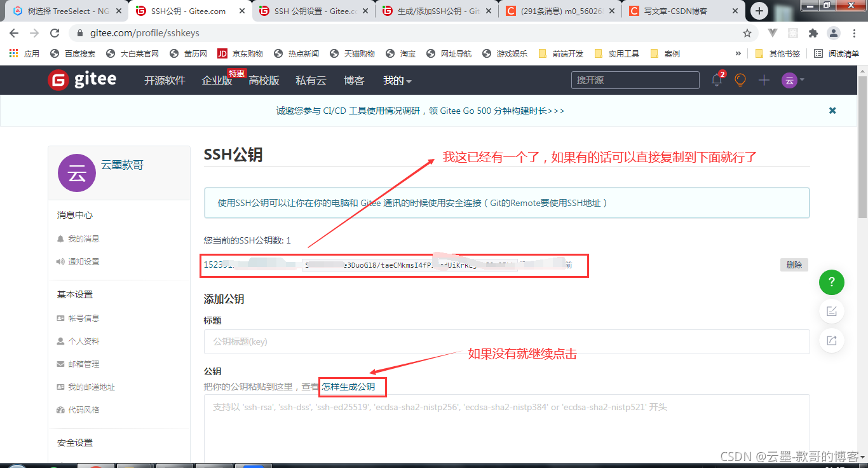
Task: Open the 前端开发 bookmark folder
Action: point(560,54)
